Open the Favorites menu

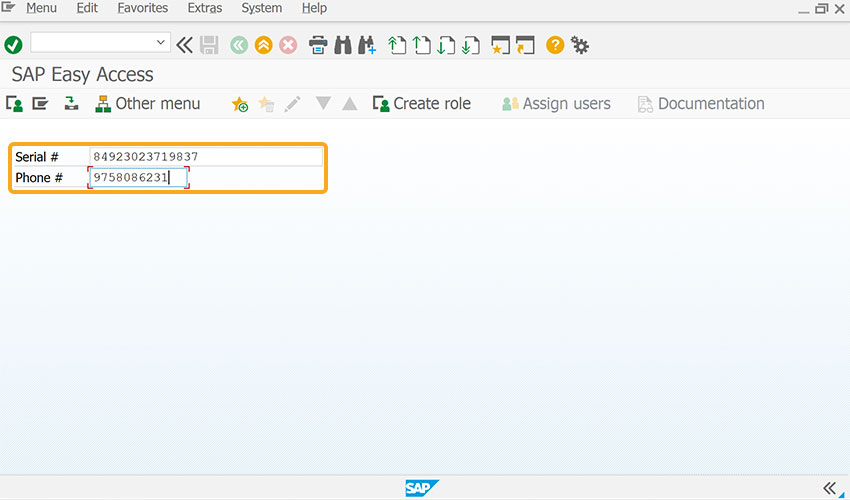point(143,8)
